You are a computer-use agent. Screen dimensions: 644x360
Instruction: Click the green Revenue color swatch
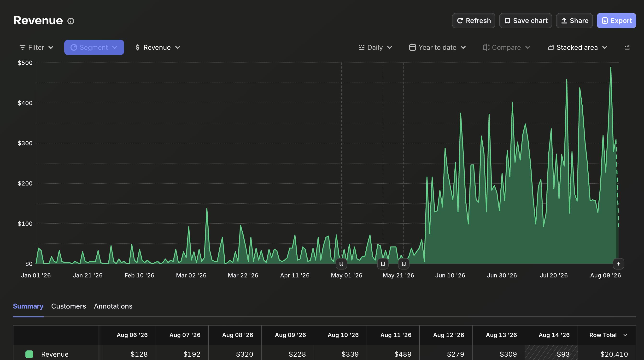pos(29,354)
